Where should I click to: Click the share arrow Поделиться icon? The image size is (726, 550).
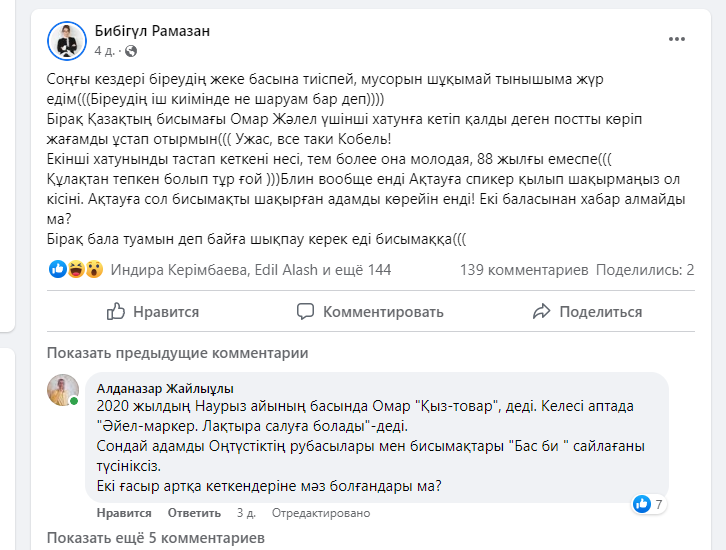point(543,311)
